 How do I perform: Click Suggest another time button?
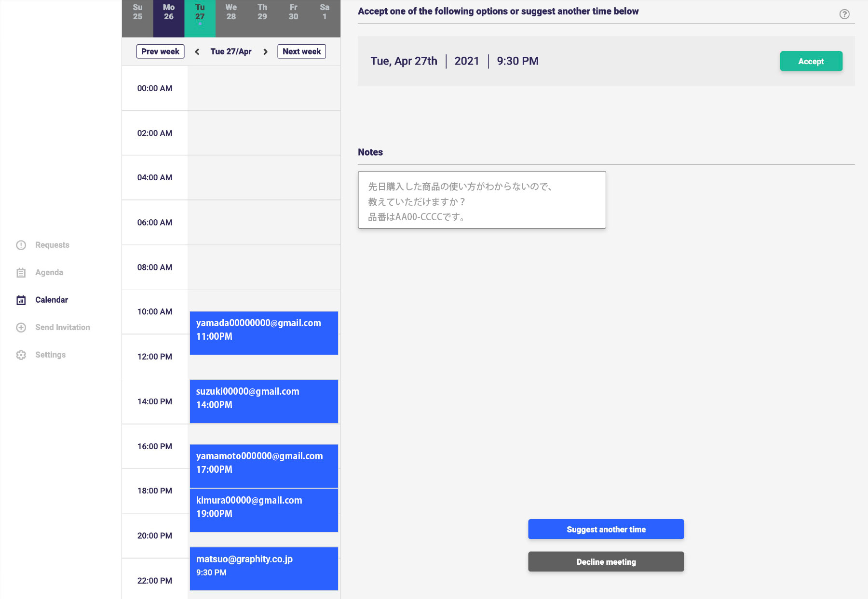click(606, 529)
